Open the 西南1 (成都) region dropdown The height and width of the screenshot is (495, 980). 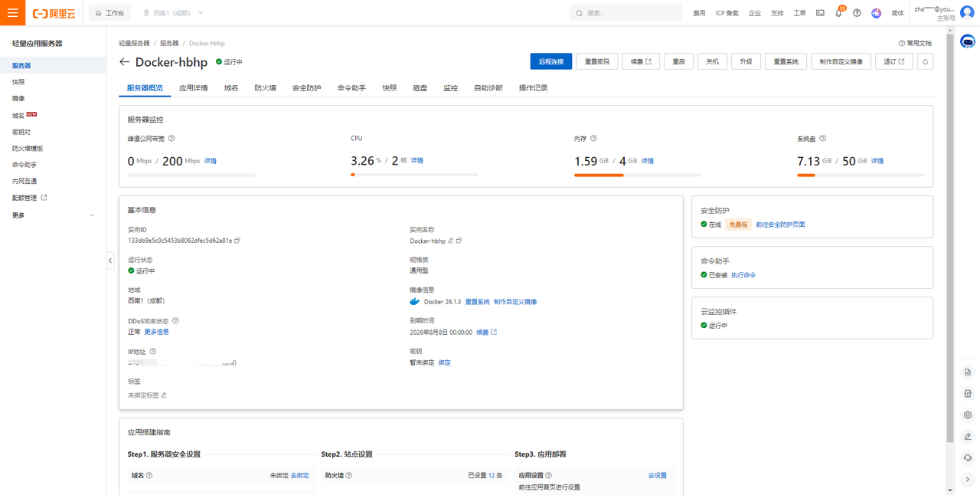[173, 13]
